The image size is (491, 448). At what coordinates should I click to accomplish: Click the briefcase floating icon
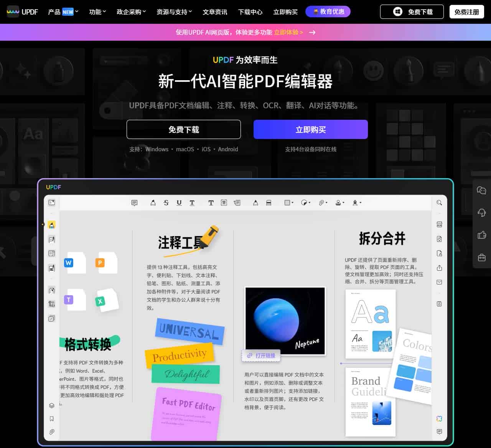coord(482,257)
